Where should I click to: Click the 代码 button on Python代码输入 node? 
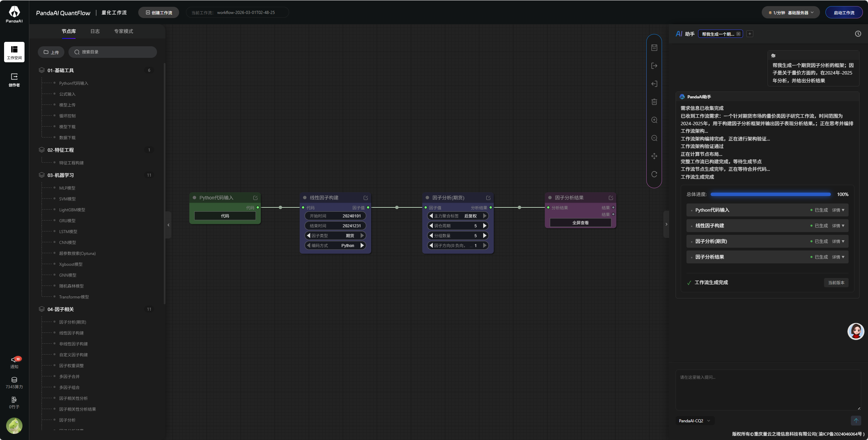click(225, 216)
